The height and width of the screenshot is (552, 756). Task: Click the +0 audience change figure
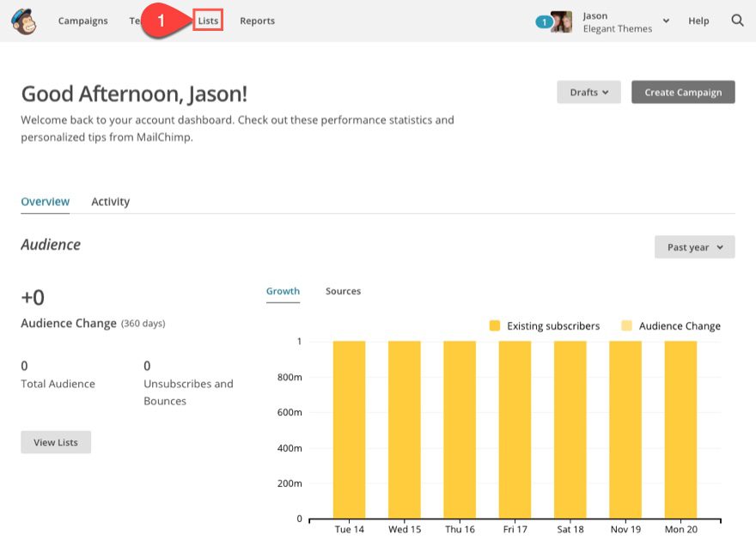[33, 298]
